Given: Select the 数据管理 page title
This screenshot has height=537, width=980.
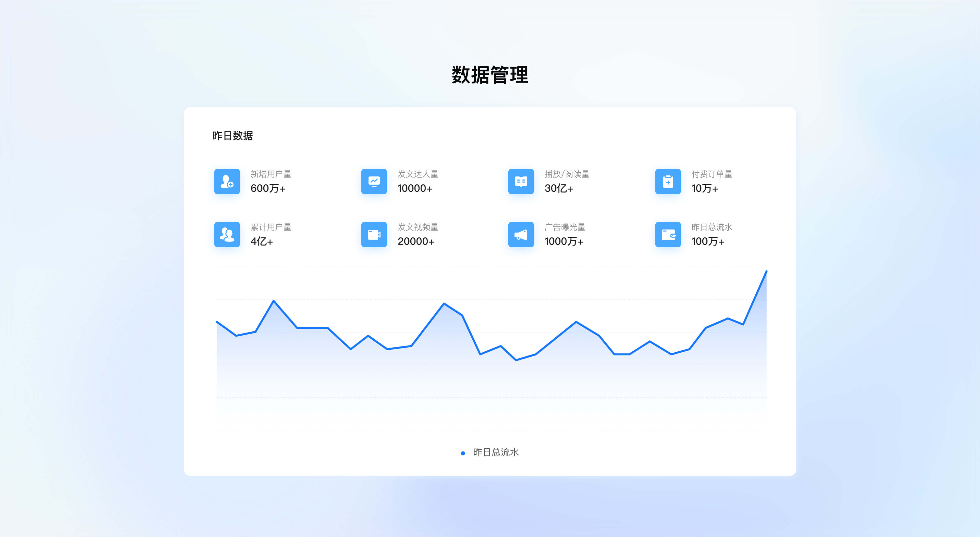Looking at the screenshot, I should pyautogui.click(x=490, y=75).
